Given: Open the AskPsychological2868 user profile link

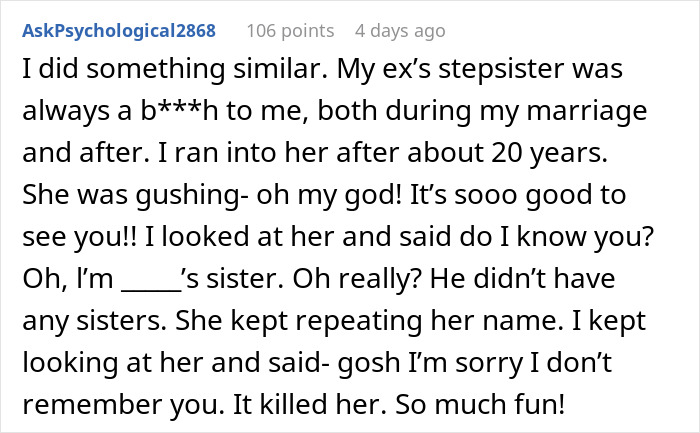Looking at the screenshot, I should (119, 31).
